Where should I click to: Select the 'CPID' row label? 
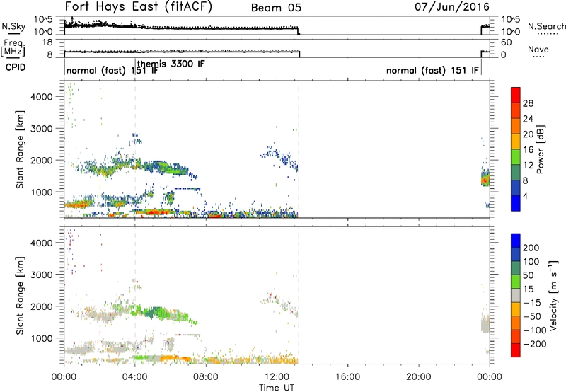pos(16,67)
